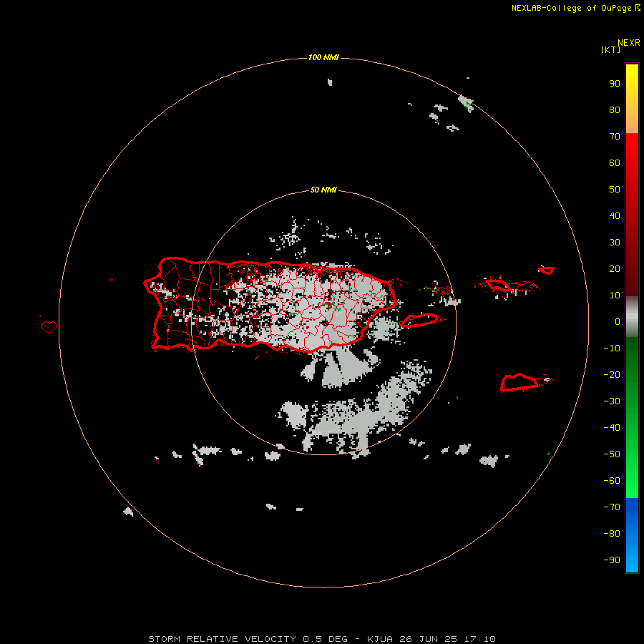Click the '50 NMI' range ring label
The width and height of the screenshot is (644, 644).
point(323,190)
